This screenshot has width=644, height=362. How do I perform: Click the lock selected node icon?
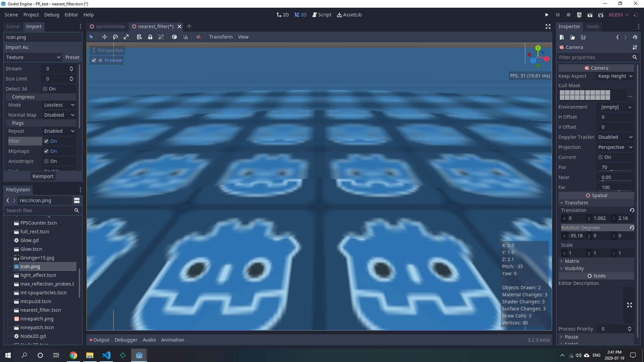[150, 37]
